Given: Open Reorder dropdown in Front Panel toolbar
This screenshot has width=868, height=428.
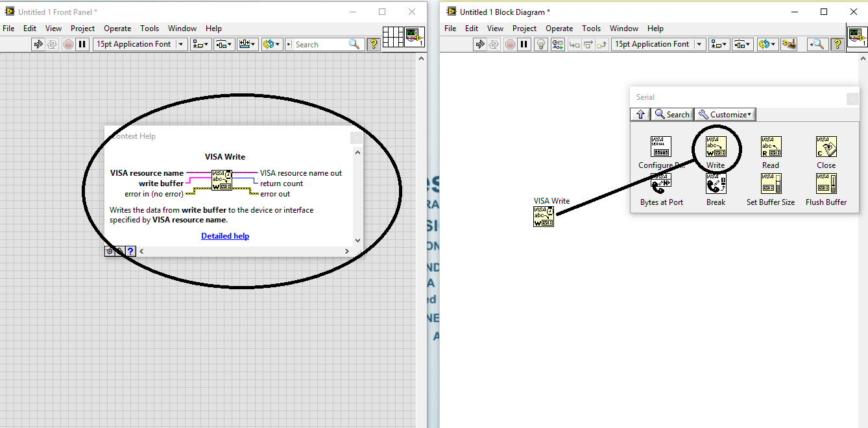Looking at the screenshot, I should point(272,44).
